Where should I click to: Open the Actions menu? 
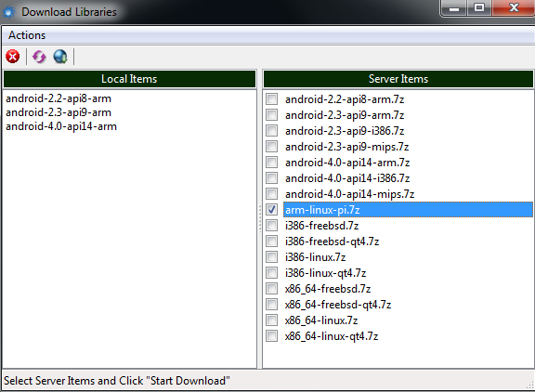(x=27, y=35)
